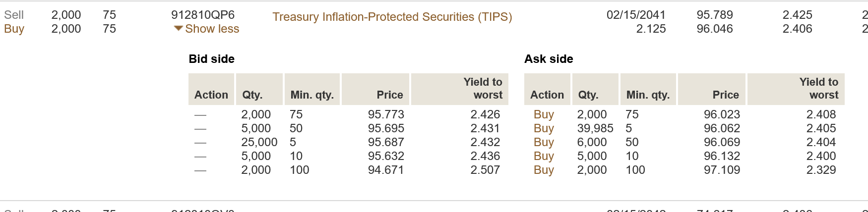
Task: Select Buy for the 96.069 ask price
Action: coord(543,142)
